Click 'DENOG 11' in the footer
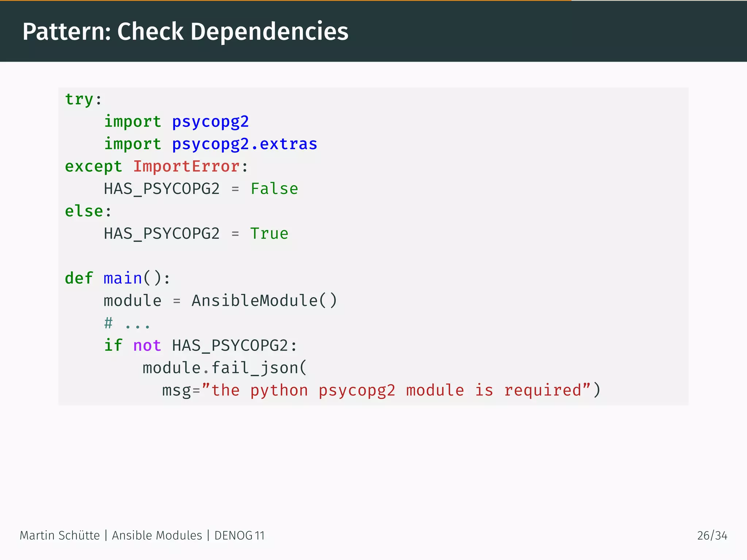This screenshot has height=560, width=747. pos(239,536)
